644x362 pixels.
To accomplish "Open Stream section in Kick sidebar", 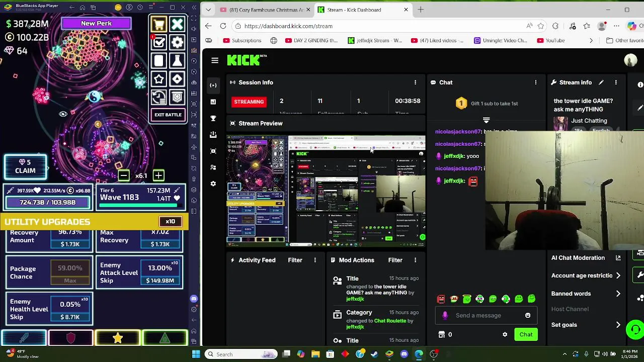I will [213, 85].
